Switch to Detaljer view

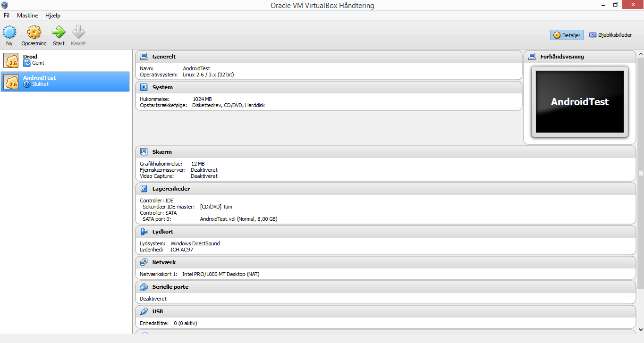[567, 35]
